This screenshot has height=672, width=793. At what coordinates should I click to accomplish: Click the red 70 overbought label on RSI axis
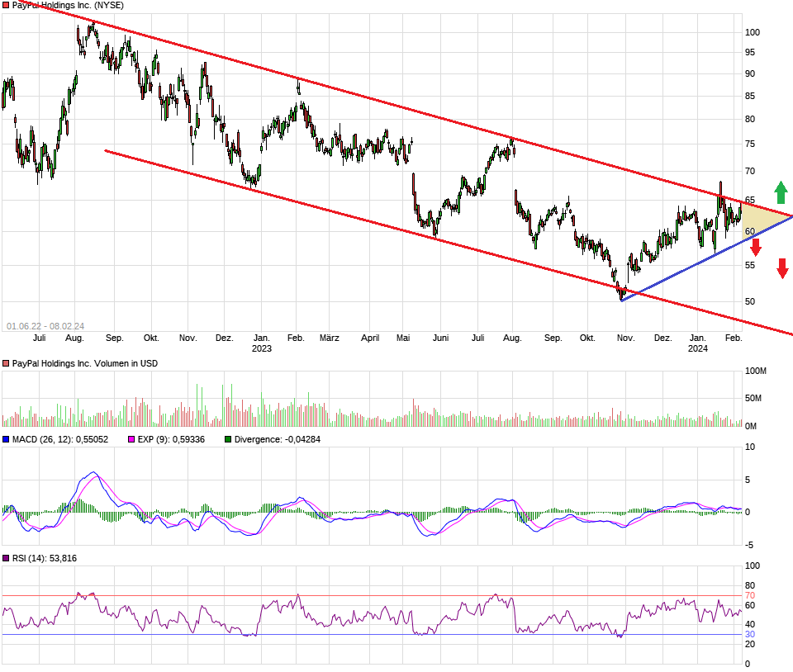pyautogui.click(x=750, y=596)
